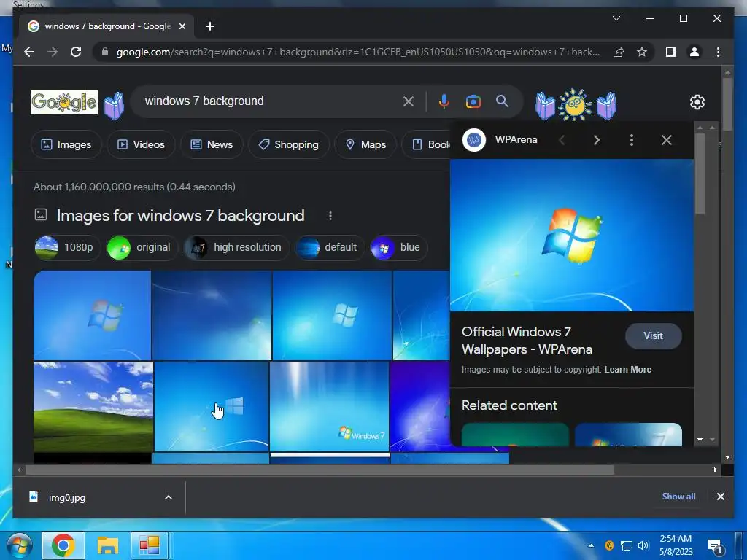
Task: Click the horizontal page scrollbar
Action: click(x=320, y=470)
